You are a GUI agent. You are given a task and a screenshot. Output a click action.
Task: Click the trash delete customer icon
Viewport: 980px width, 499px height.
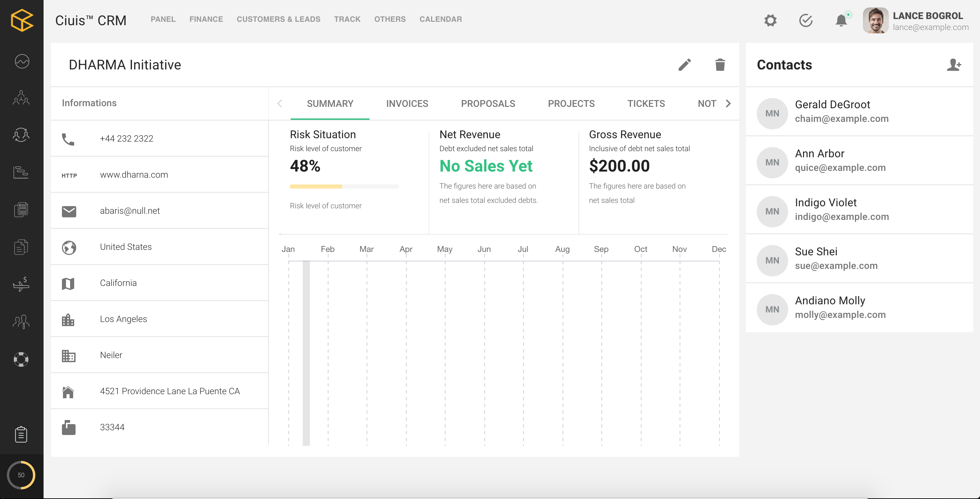720,65
